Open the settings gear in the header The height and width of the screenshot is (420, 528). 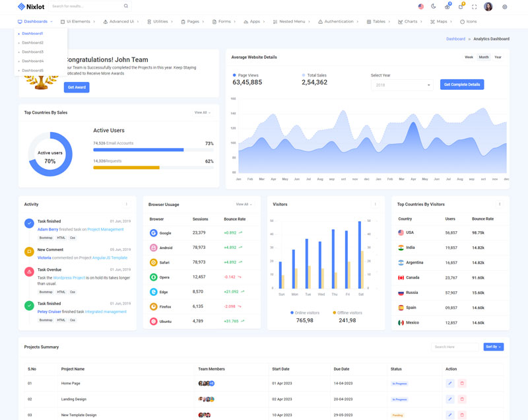pyautogui.click(x=505, y=7)
